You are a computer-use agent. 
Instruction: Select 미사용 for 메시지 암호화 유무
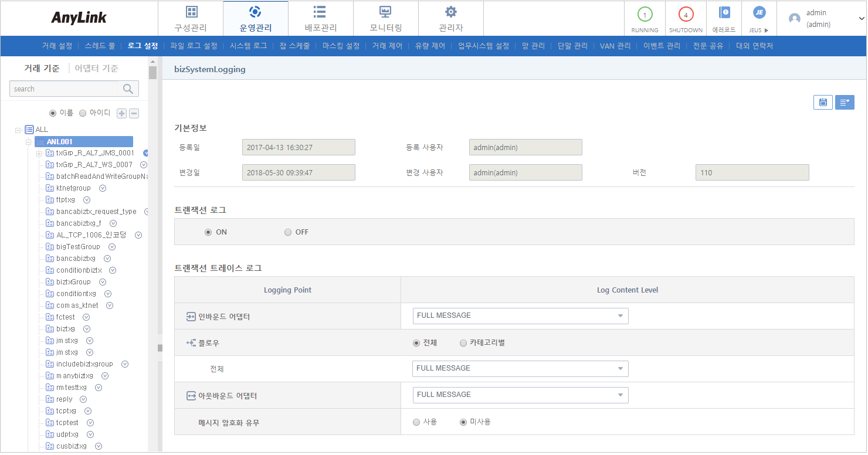463,422
